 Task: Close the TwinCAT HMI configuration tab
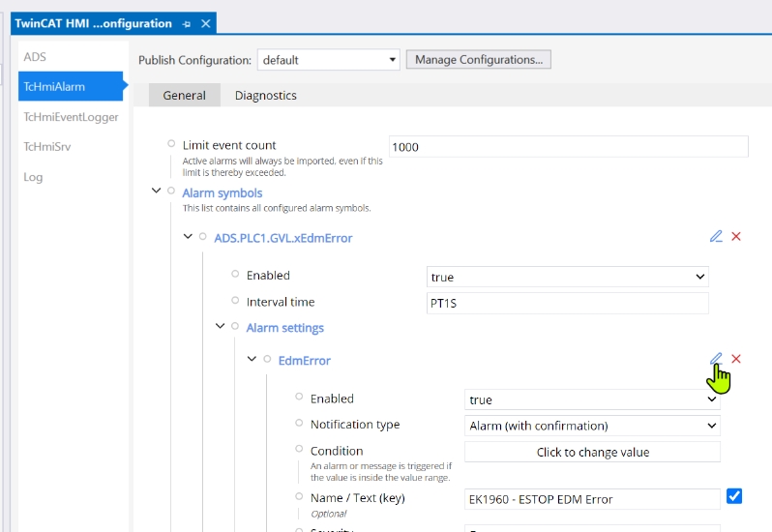[x=206, y=23]
